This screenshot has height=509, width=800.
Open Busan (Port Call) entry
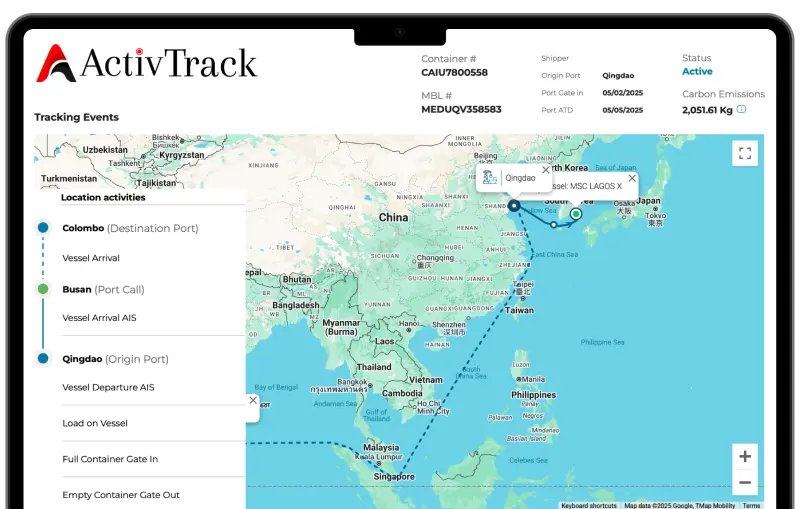click(103, 290)
